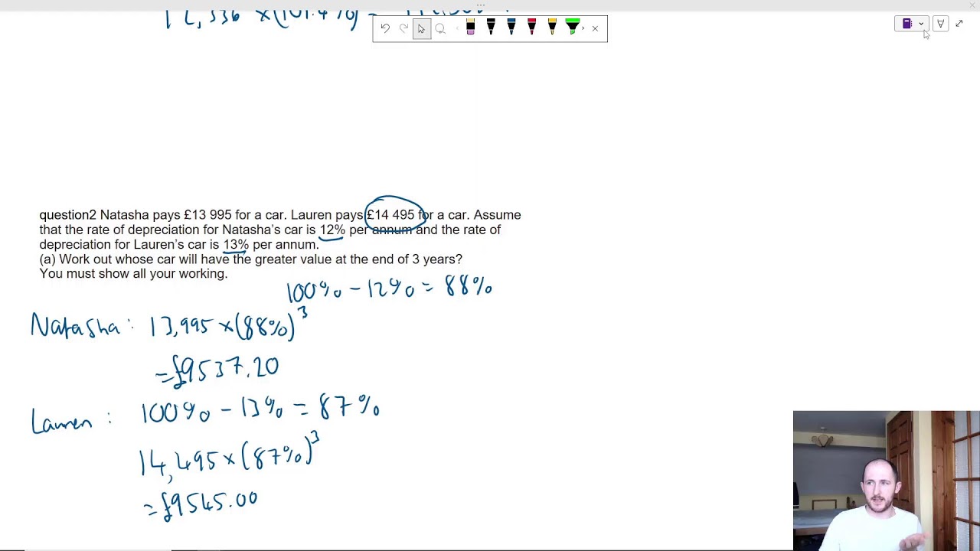The image size is (980, 551).
Task: Select the yellow pen
Action: point(552,28)
